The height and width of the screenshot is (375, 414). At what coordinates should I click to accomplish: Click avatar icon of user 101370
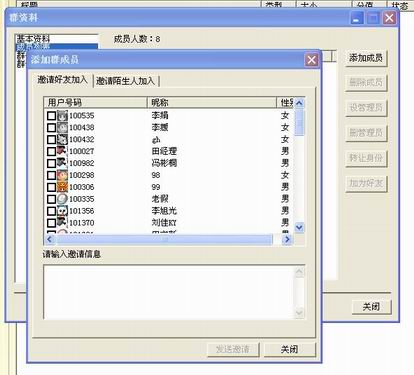click(x=62, y=223)
